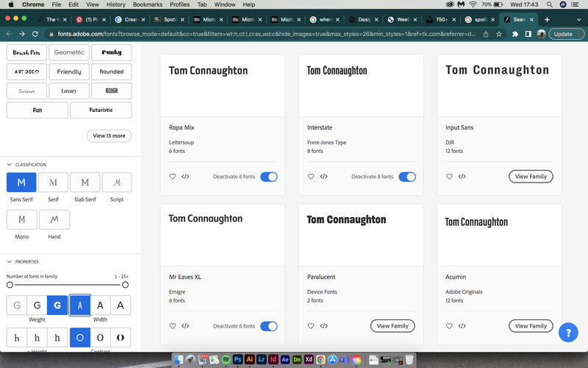This screenshot has width=588, height=368.
Task: Open embed code icon for Interstate
Action: tap(323, 177)
